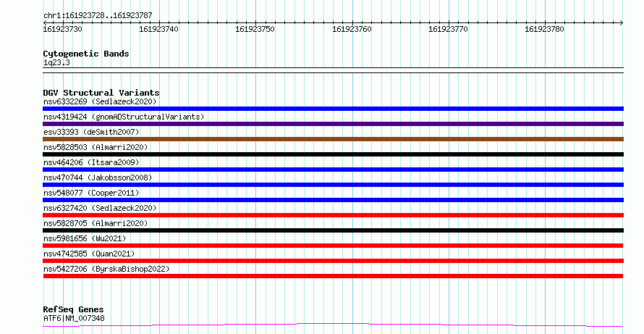The height and width of the screenshot is (334, 644).
Task: Click the red bar for nsv5427206
Action: tap(333, 276)
